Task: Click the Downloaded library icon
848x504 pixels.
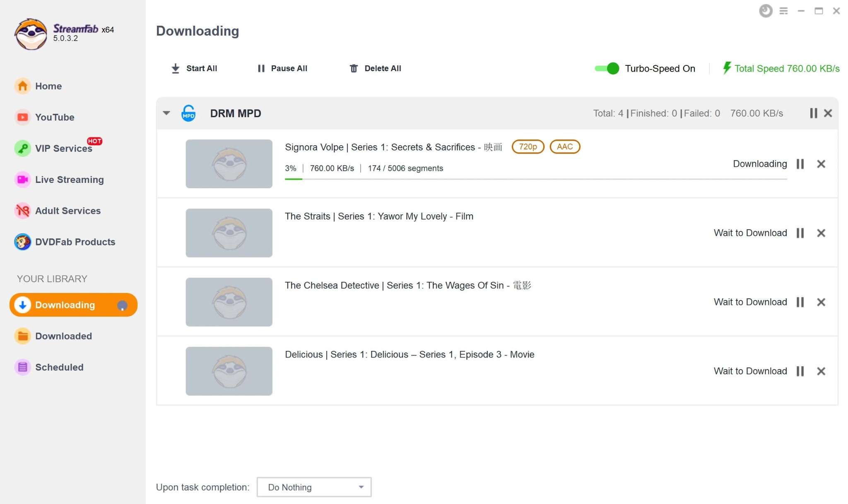Action: (22, 336)
